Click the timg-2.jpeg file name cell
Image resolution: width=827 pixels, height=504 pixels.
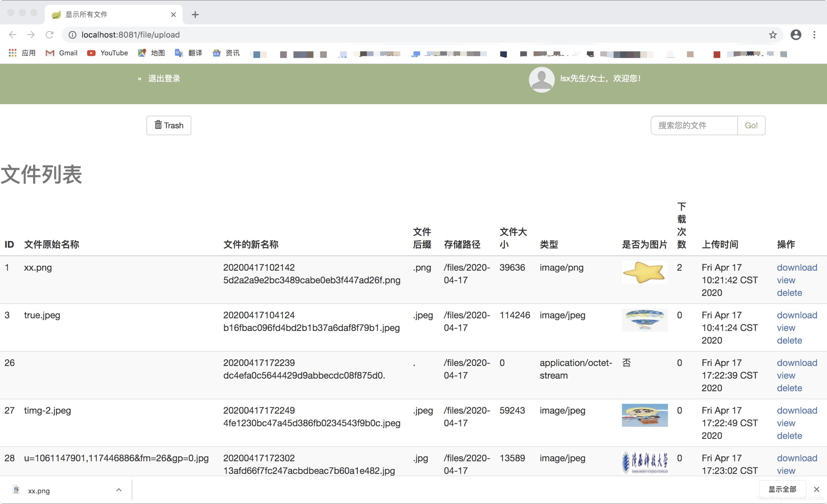[x=47, y=410]
